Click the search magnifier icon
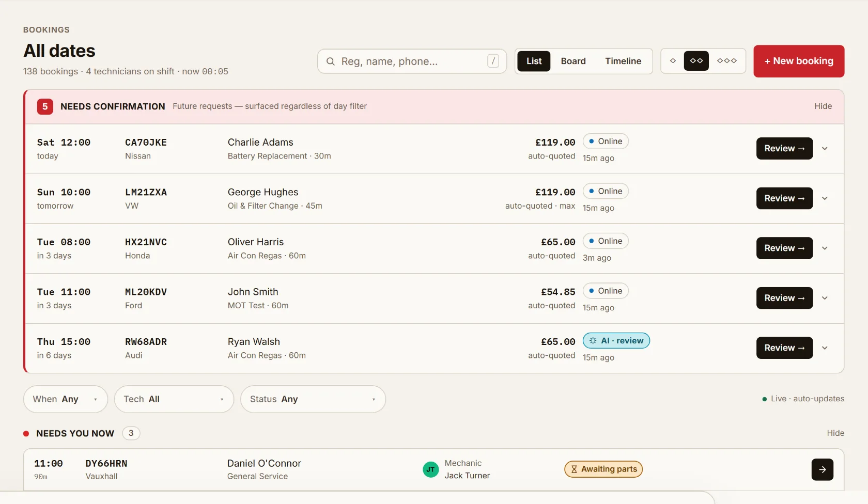The image size is (868, 504). [330, 61]
